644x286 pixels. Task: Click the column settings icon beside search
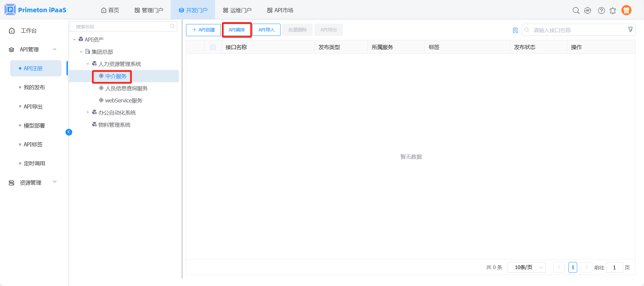(x=515, y=30)
